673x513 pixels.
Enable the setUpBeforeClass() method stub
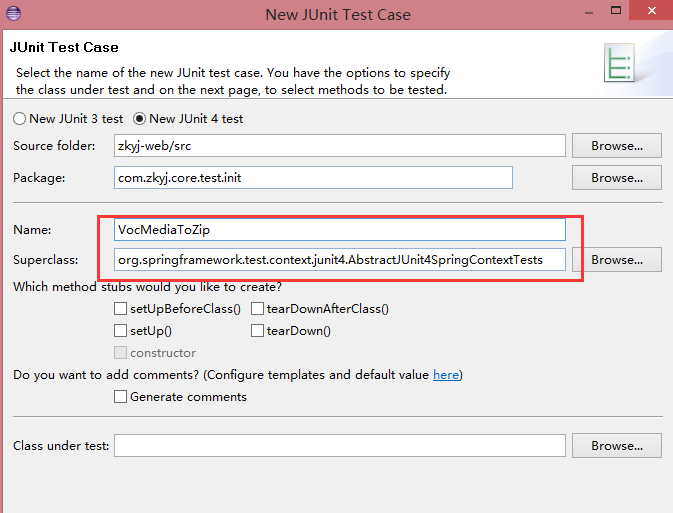pos(121,309)
